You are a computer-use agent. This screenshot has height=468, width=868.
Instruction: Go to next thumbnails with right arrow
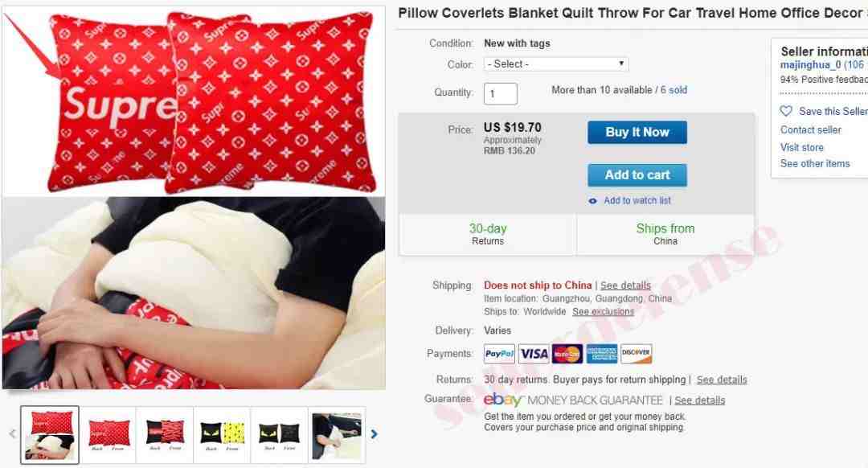[375, 434]
